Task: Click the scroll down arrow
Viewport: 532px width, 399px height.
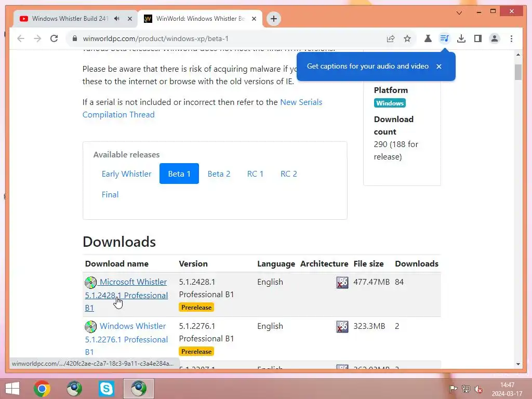Action: click(518, 364)
